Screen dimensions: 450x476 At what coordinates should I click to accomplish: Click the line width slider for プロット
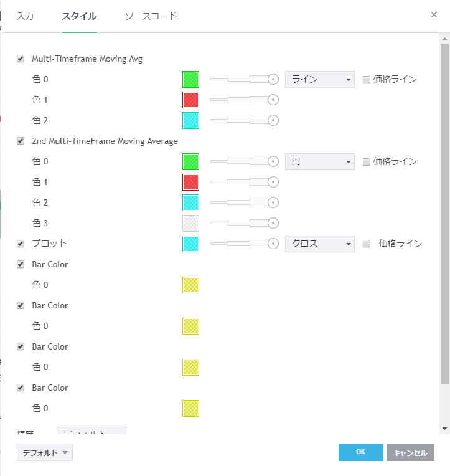pos(244,244)
